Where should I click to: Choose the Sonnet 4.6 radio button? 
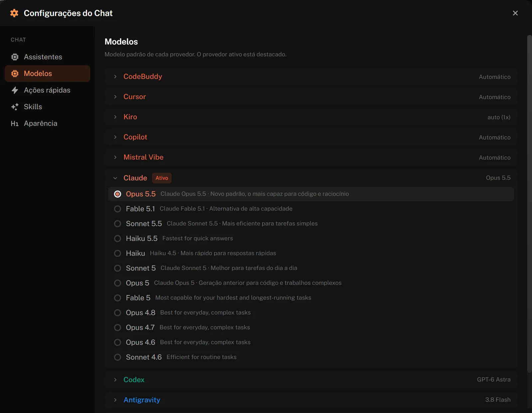coord(117,357)
